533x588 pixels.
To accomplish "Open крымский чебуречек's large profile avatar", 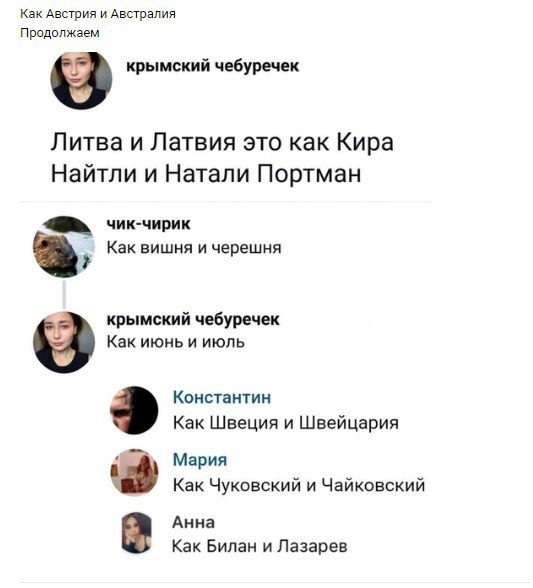I will pos(81,81).
